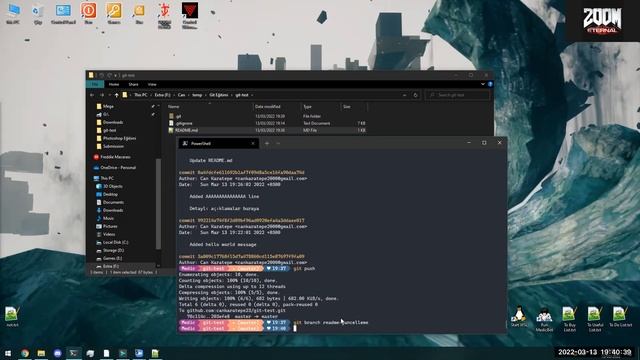Screen dimensions: 640x360
Task: Expand the File Explorer ribbon chevron
Action: (x=483, y=84)
